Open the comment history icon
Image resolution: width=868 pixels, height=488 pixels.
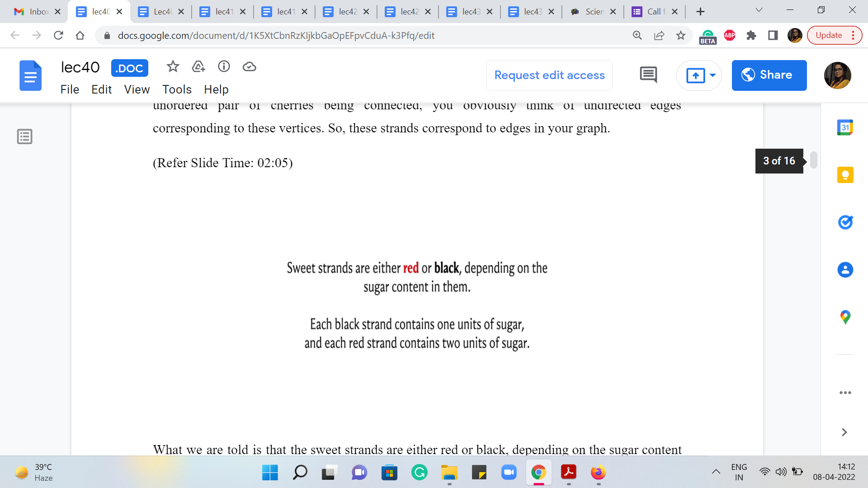click(x=648, y=75)
